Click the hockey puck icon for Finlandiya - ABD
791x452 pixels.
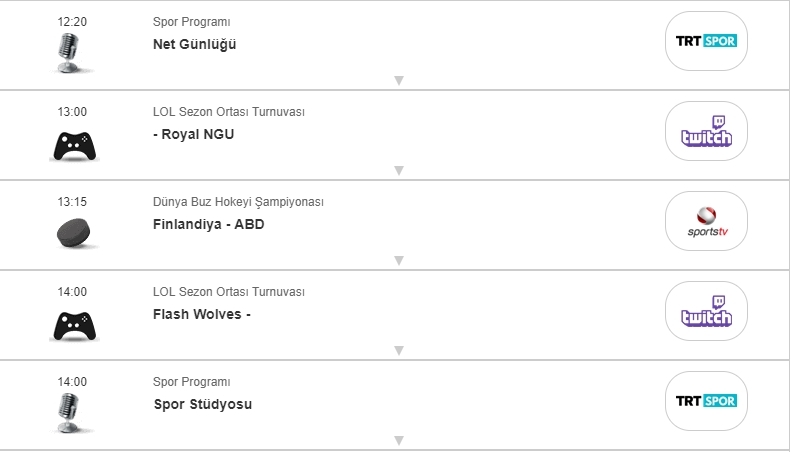pyautogui.click(x=74, y=233)
